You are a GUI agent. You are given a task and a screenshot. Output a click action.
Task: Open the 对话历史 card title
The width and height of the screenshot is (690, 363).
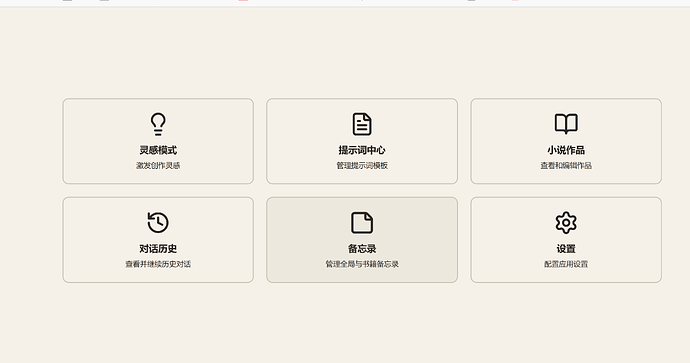point(158,249)
